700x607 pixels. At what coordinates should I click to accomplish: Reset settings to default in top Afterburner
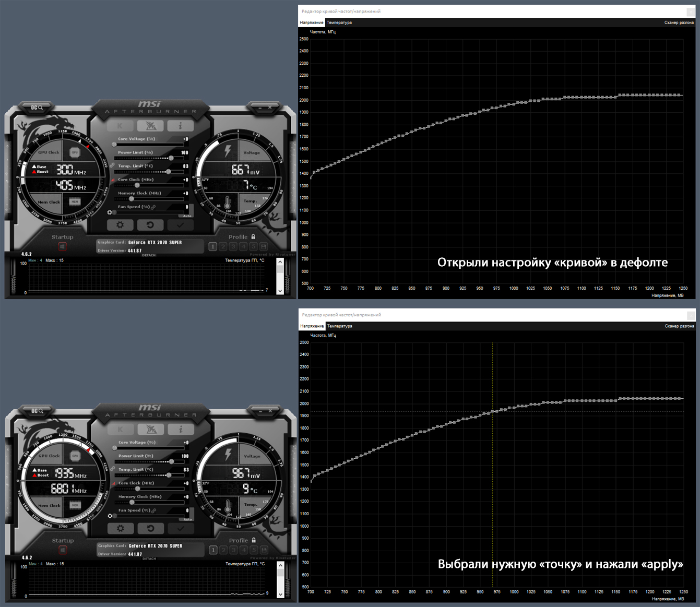point(150,225)
